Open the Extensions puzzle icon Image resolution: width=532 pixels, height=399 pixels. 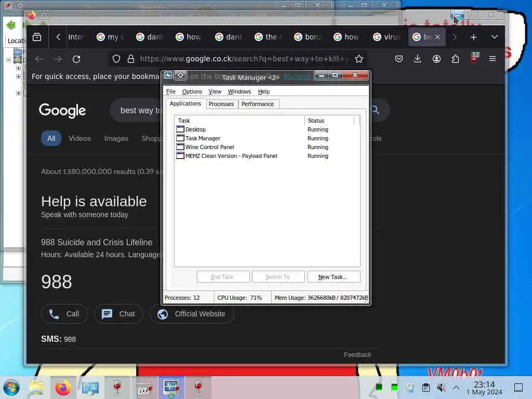coord(455,59)
